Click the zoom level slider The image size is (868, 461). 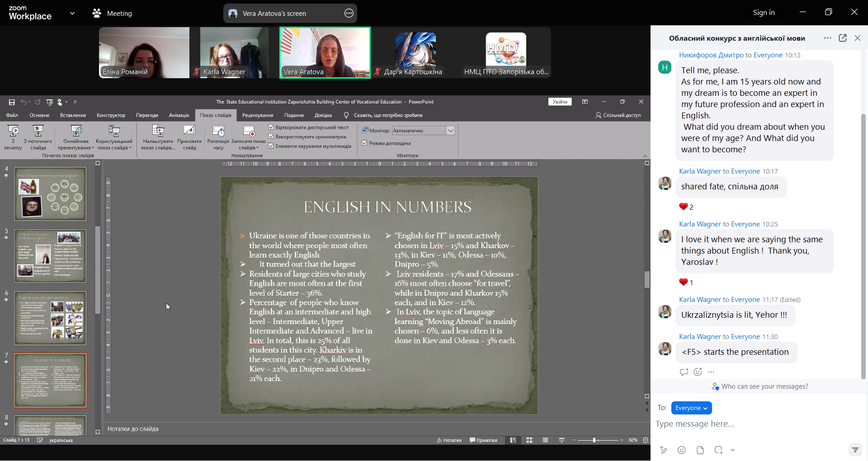coord(595,440)
